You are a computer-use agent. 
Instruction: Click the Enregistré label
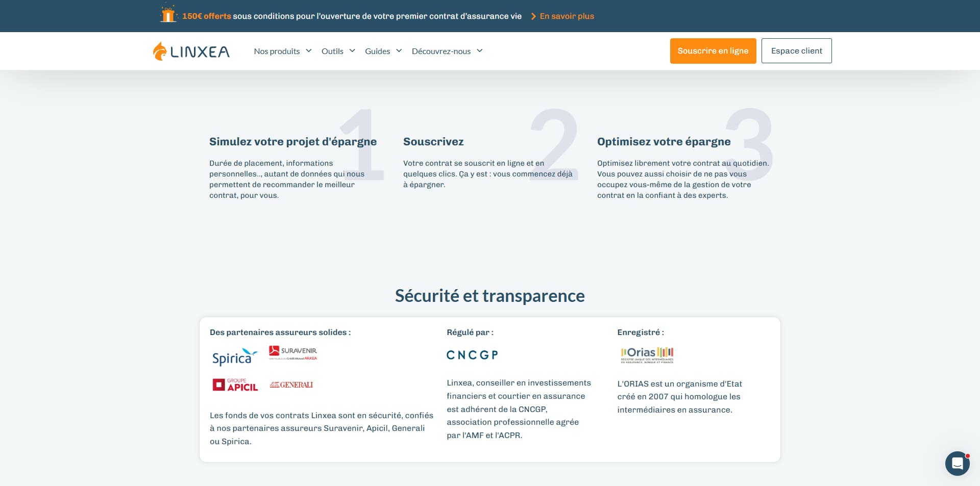[641, 332]
